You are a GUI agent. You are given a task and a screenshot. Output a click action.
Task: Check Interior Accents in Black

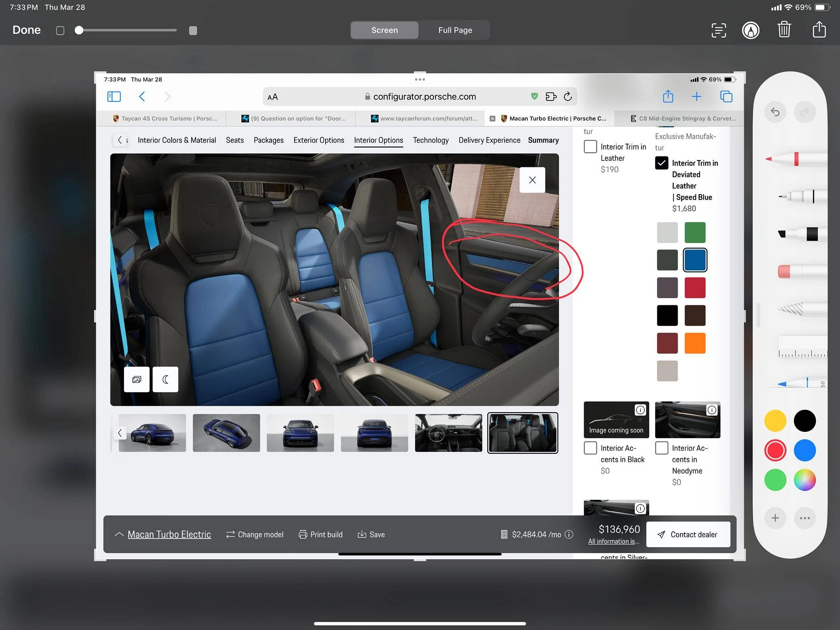[590, 448]
